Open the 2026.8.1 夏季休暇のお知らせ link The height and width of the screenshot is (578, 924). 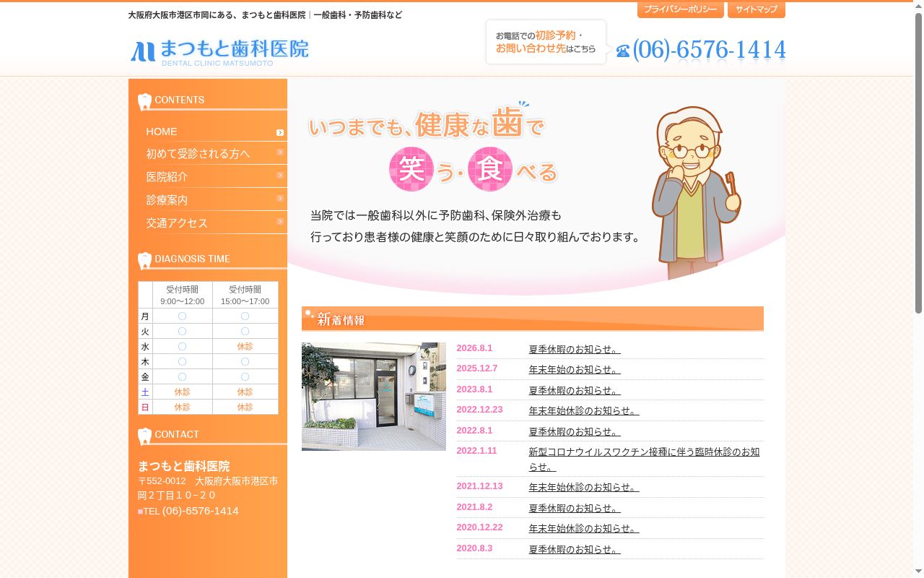tap(575, 350)
